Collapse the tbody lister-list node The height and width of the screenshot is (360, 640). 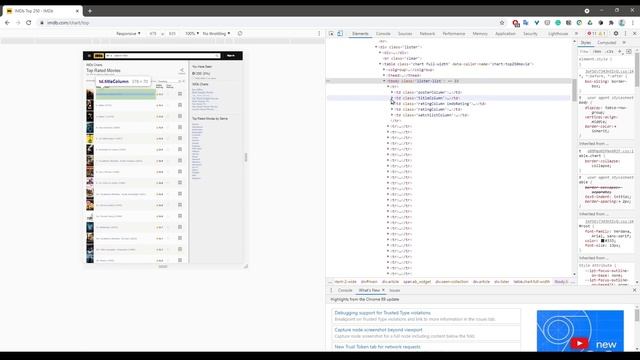click(384, 81)
